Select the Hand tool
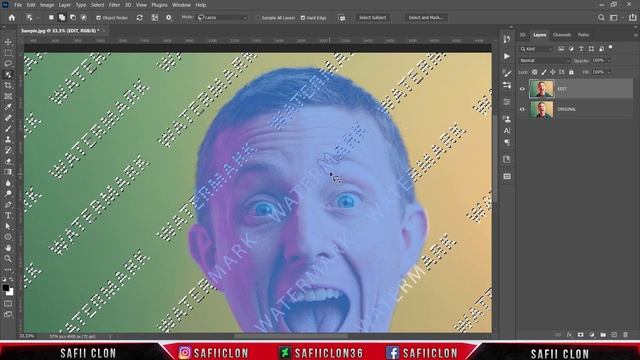640x360 pixels. (x=8, y=248)
